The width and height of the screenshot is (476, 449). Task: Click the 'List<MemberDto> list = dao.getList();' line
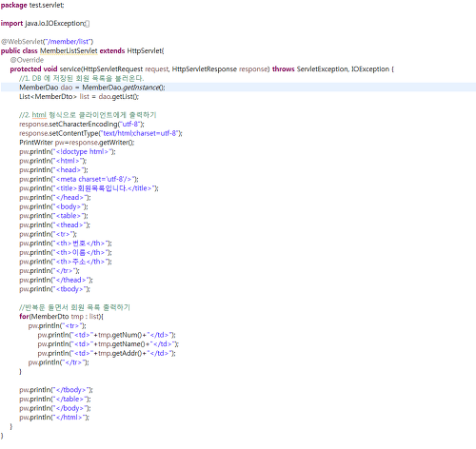point(79,96)
